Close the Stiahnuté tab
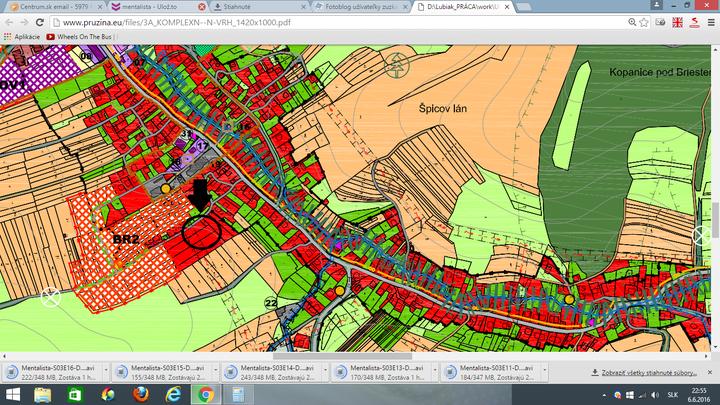Viewport: 720px width, 405px height. (305, 6)
